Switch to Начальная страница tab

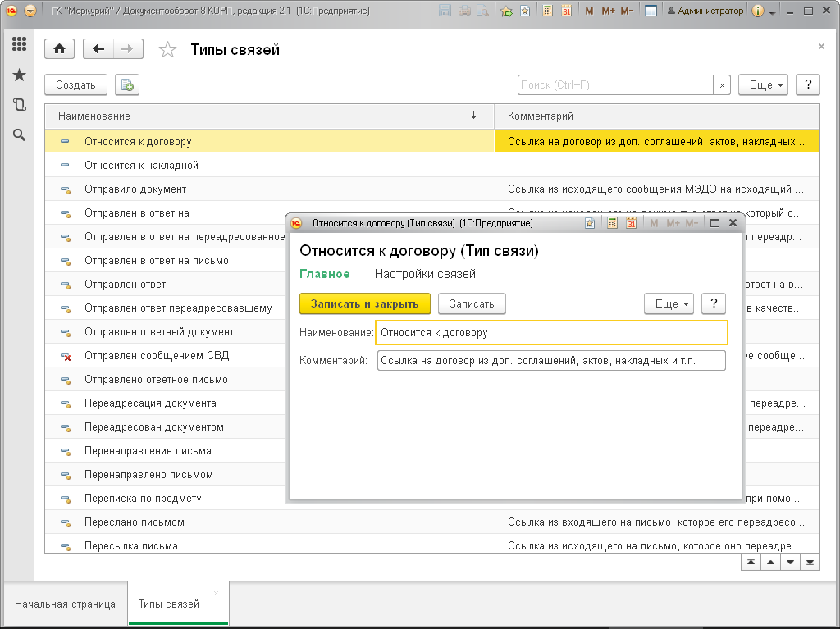(65, 604)
